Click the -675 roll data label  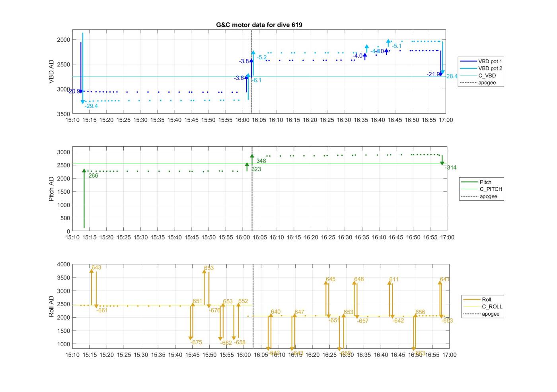(196, 342)
